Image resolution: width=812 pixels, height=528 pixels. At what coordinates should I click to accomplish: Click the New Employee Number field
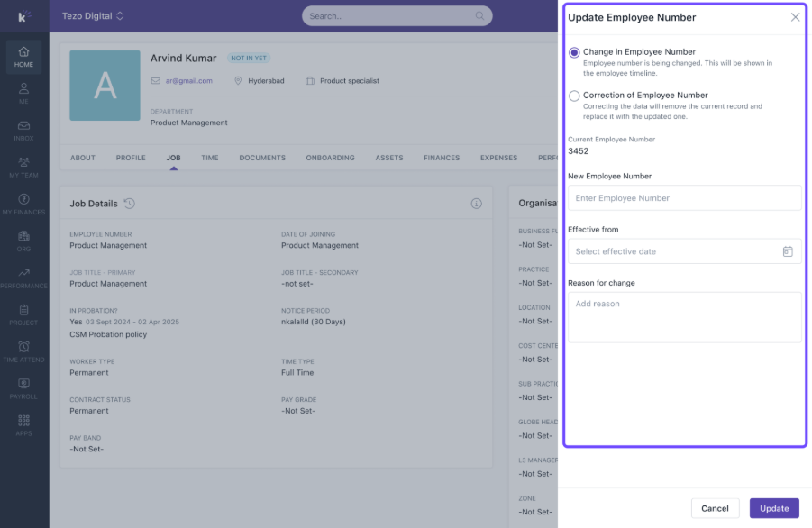click(685, 197)
